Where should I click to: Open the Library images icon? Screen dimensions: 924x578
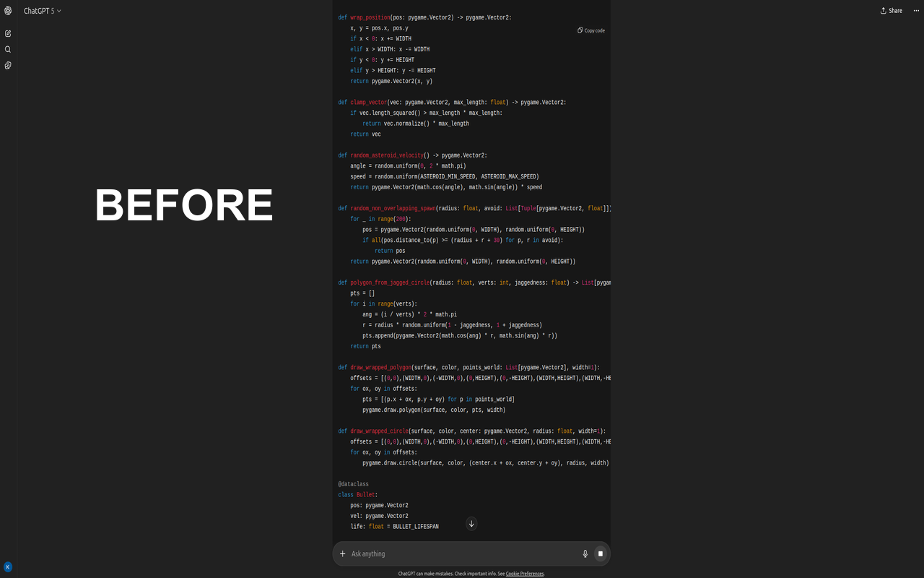point(8,65)
